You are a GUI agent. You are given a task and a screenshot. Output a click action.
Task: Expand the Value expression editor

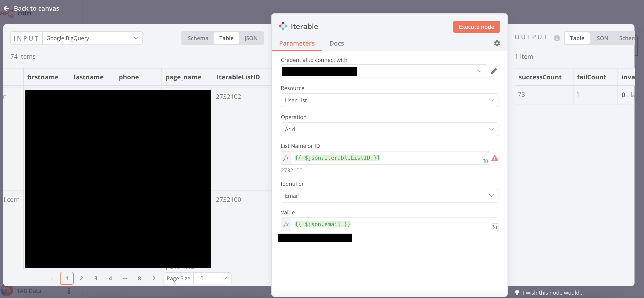[x=494, y=227]
